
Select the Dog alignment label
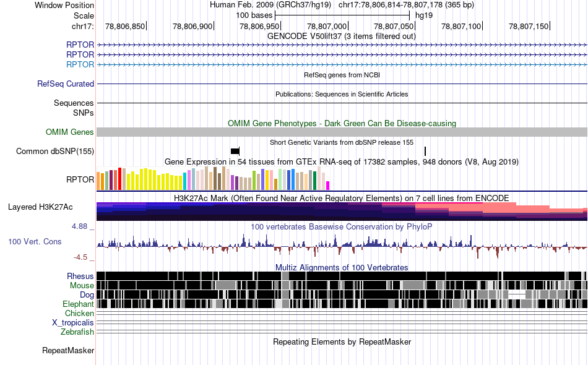(x=87, y=295)
